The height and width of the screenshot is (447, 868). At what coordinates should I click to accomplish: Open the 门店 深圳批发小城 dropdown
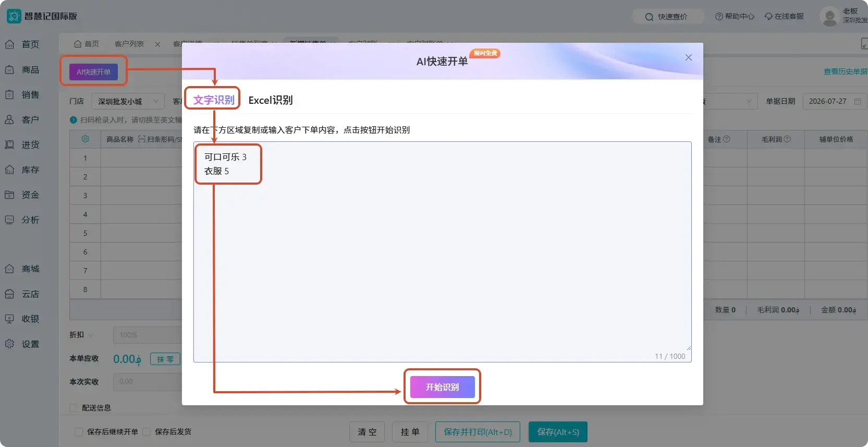[128, 101]
